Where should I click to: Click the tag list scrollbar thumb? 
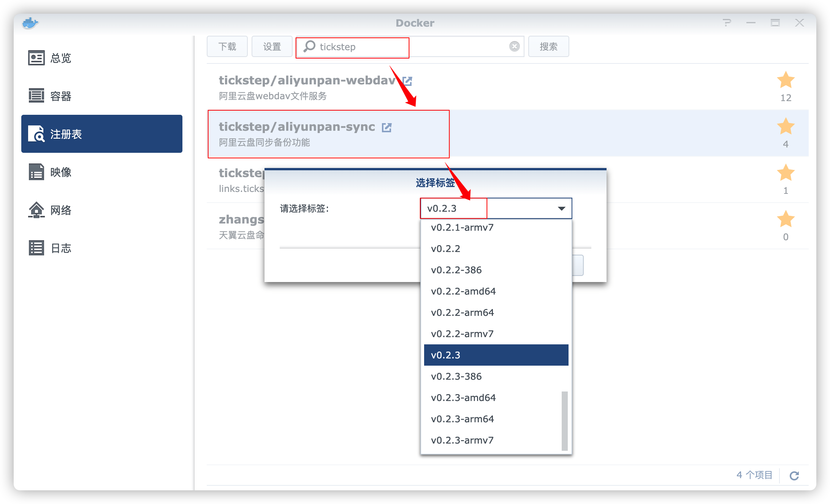pyautogui.click(x=565, y=421)
